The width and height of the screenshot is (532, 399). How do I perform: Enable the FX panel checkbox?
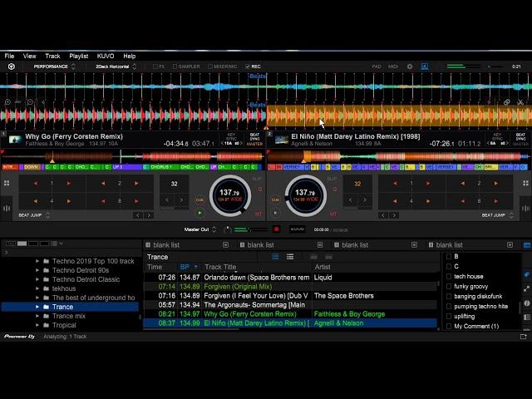click(155, 66)
